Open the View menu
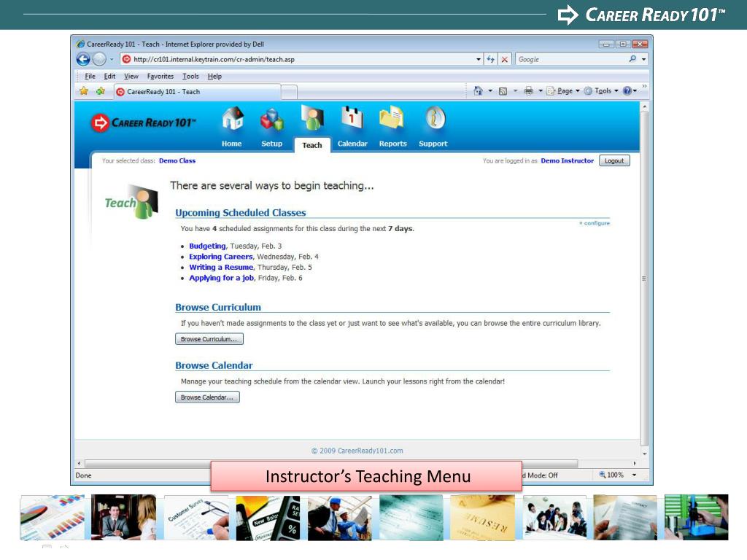This screenshot has width=747, height=560. coord(131,76)
